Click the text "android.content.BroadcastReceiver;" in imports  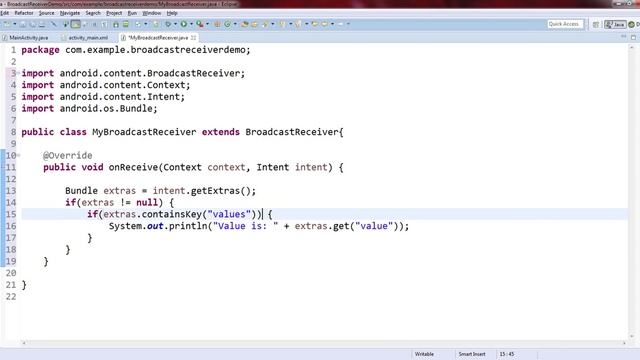point(152,73)
